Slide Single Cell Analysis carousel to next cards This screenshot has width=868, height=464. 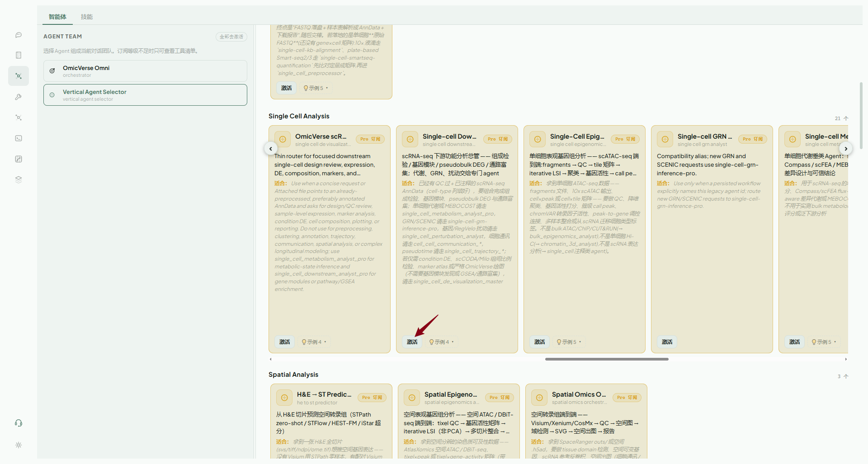[846, 149]
